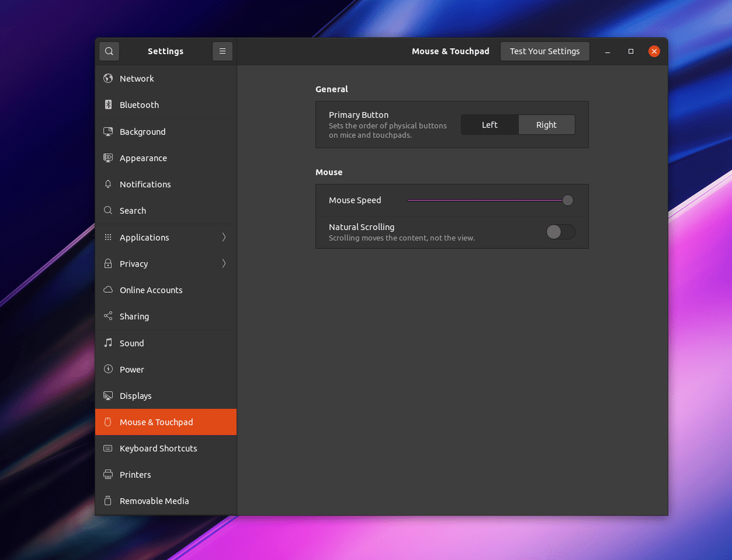Select the Bluetooth settings icon

point(107,104)
